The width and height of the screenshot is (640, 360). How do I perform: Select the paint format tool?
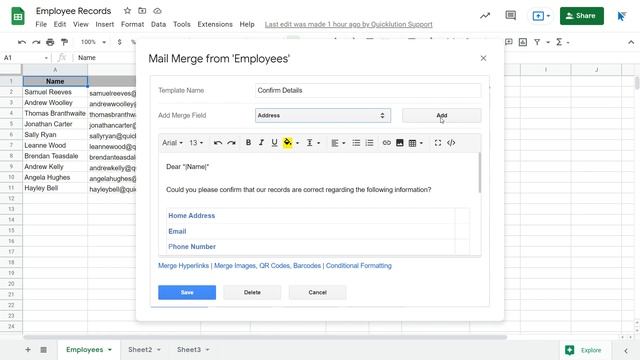pos(64,42)
